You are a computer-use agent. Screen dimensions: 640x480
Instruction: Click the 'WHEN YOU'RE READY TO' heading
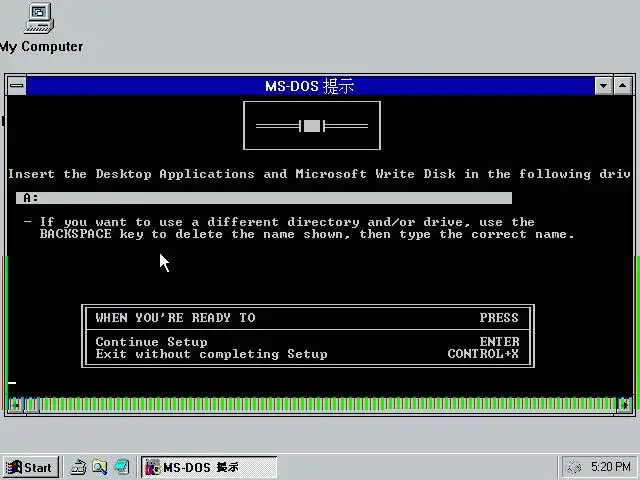coord(176,318)
